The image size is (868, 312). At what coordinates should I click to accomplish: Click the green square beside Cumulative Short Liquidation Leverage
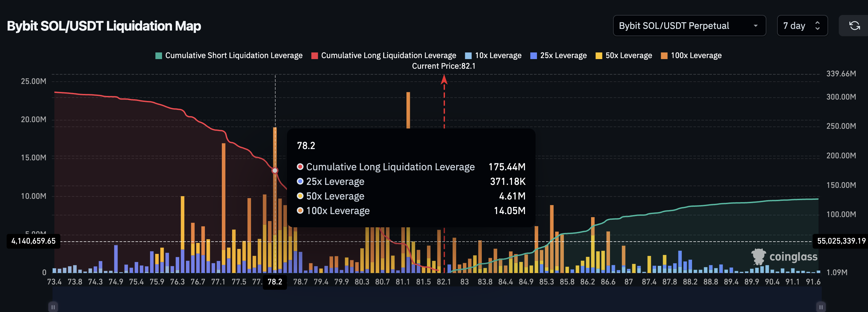coord(158,55)
